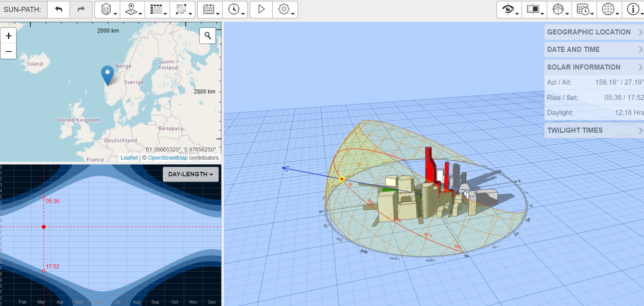Click the split panel toggle icon
This screenshot has height=306, width=644.
click(x=533, y=10)
